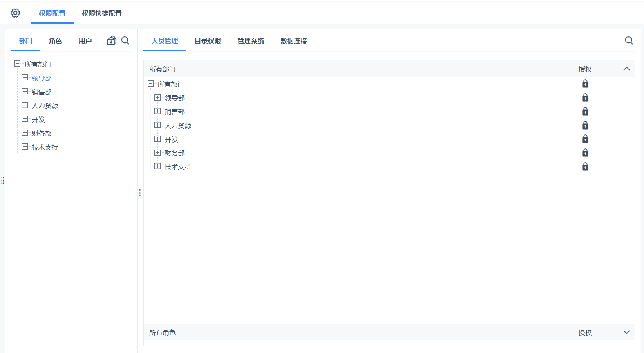The height and width of the screenshot is (353, 644).
Task: Click 技术支持 label in right panel tree
Action: pos(178,167)
